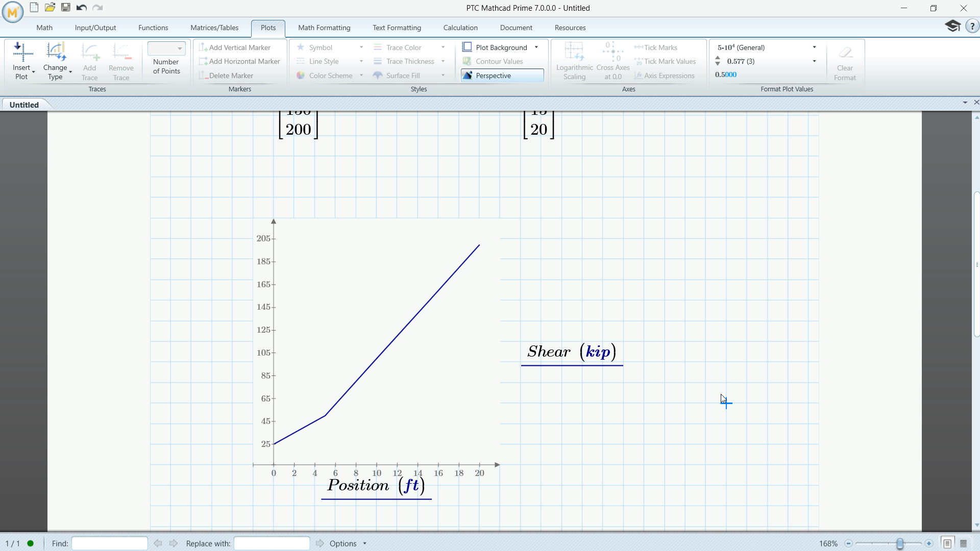Click the Change Type icon
Viewport: 980px width, 551px height.
click(55, 52)
